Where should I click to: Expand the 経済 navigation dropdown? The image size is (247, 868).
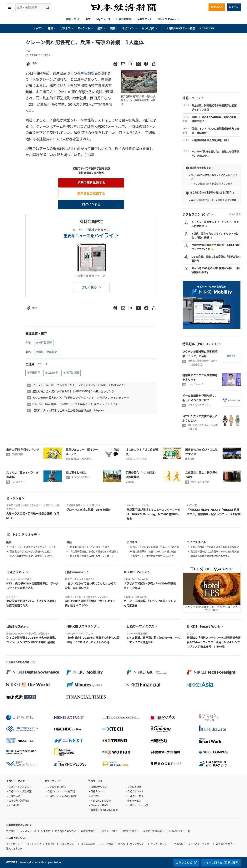[101, 28]
